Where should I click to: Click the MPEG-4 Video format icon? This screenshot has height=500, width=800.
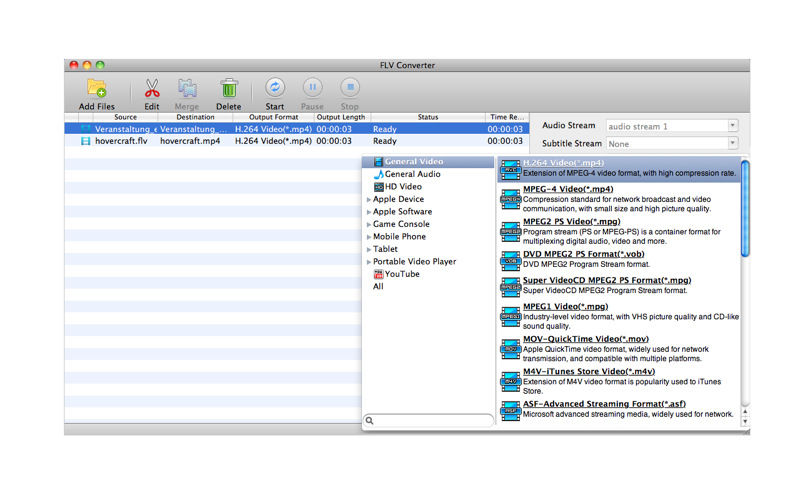coord(510,199)
